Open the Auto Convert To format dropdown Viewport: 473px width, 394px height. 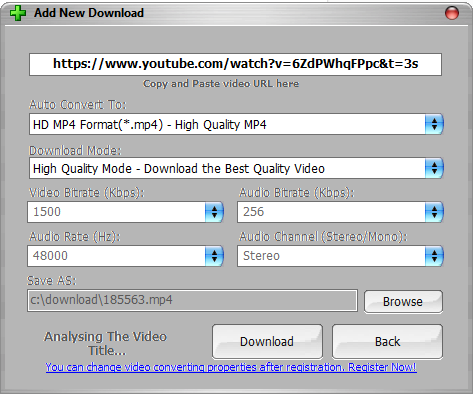tap(236, 124)
